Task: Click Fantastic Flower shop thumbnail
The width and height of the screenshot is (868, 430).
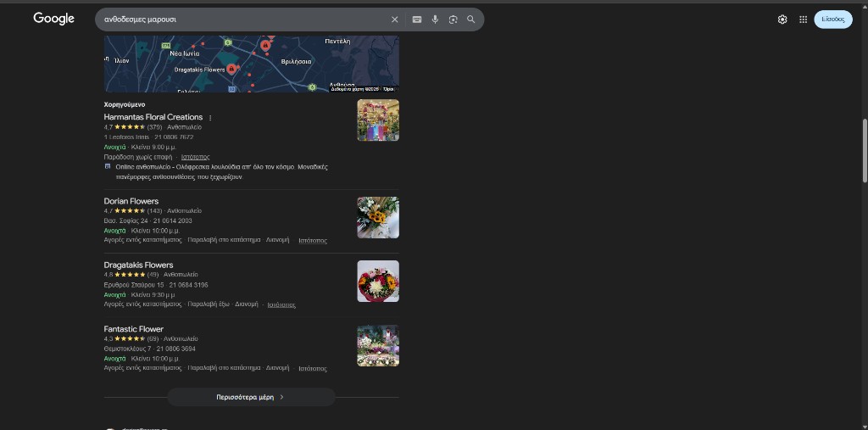Action: tap(378, 345)
